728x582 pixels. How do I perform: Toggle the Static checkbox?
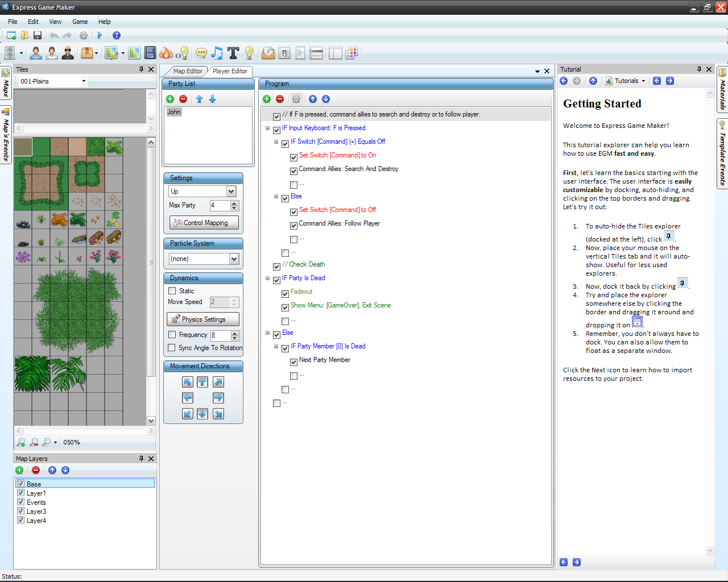[x=172, y=291]
